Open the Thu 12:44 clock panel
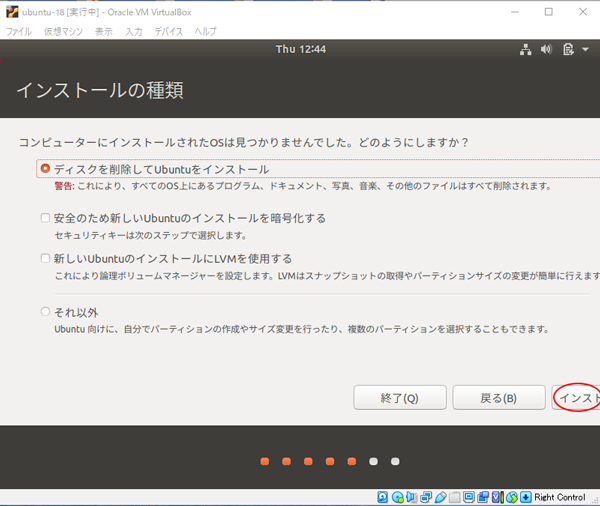 [301, 49]
